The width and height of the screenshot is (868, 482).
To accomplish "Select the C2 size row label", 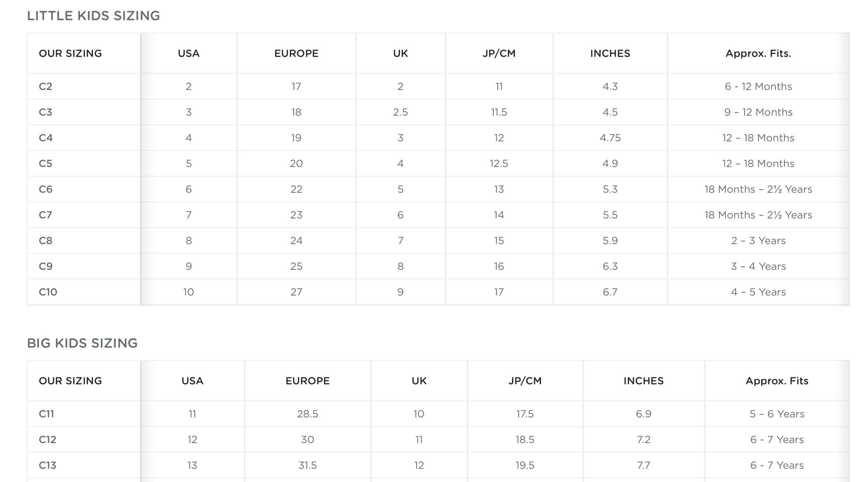I will [46, 87].
